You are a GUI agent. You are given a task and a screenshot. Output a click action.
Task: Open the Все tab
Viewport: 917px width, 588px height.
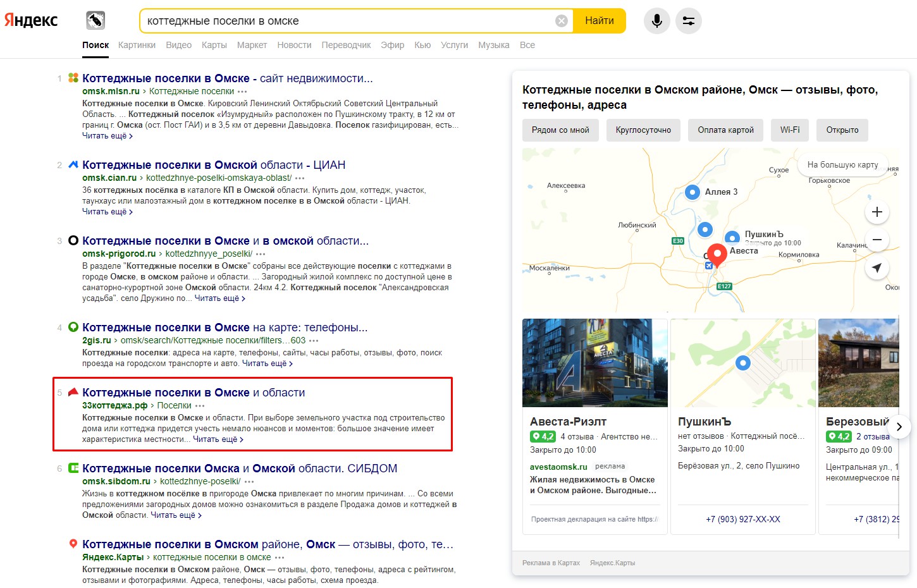[527, 45]
